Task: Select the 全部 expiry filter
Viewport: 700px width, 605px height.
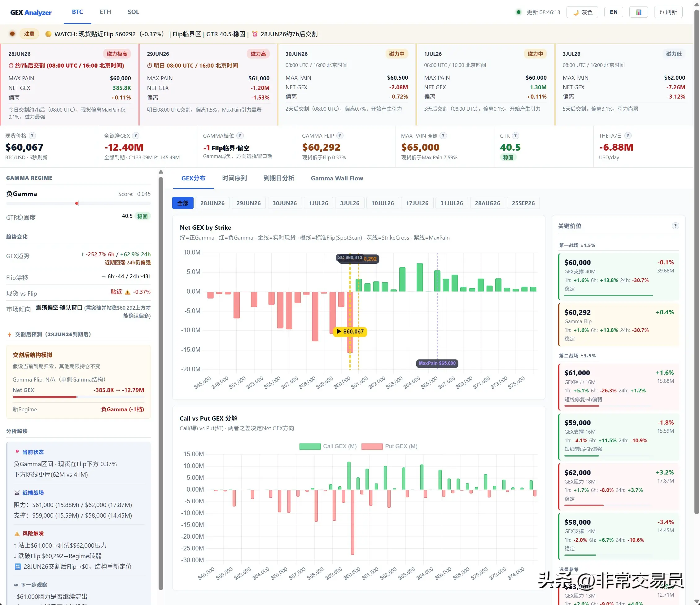Action: pyautogui.click(x=183, y=203)
